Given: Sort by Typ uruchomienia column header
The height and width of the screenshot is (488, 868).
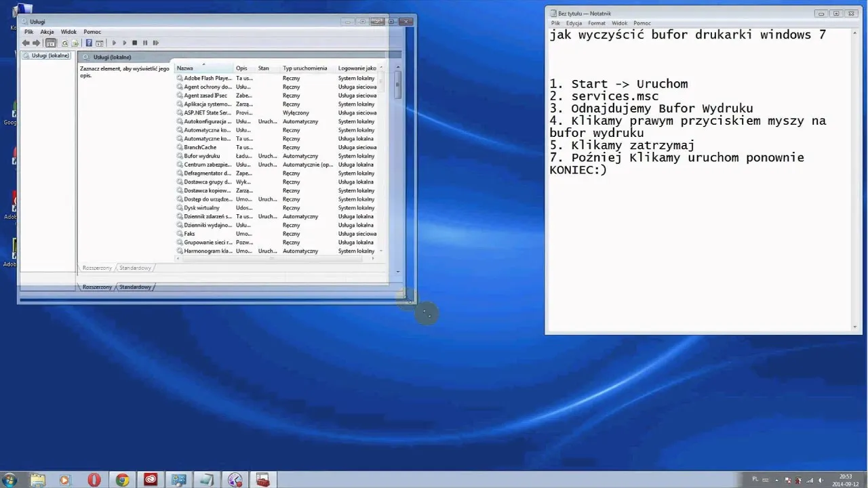Looking at the screenshot, I should pyautogui.click(x=309, y=68).
